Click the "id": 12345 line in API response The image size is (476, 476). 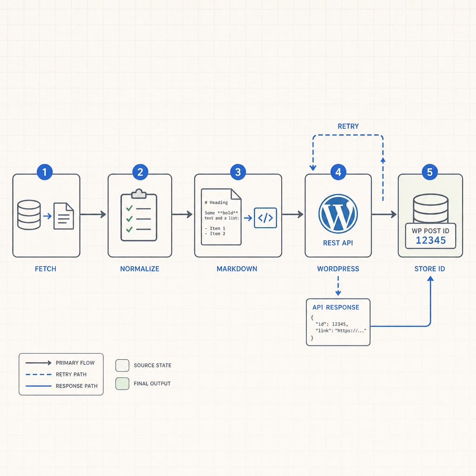tap(332, 324)
